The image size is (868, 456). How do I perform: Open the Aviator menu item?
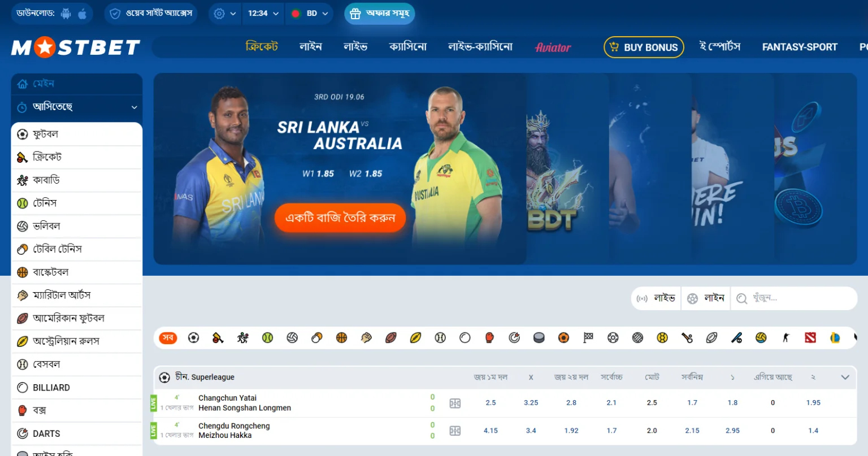click(553, 47)
